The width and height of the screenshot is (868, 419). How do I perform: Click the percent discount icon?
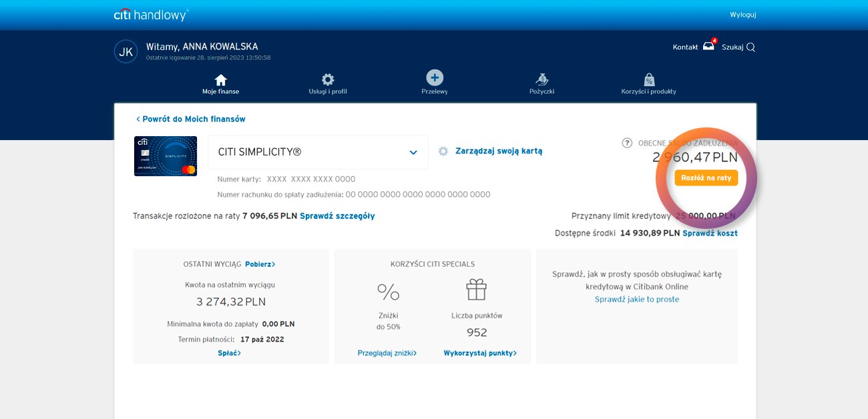(x=389, y=292)
